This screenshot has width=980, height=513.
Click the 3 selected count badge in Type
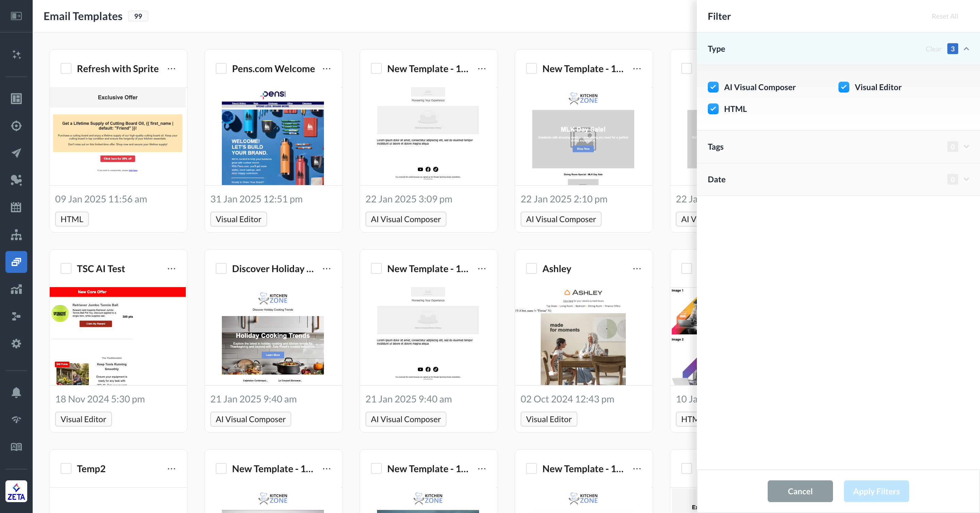point(952,49)
